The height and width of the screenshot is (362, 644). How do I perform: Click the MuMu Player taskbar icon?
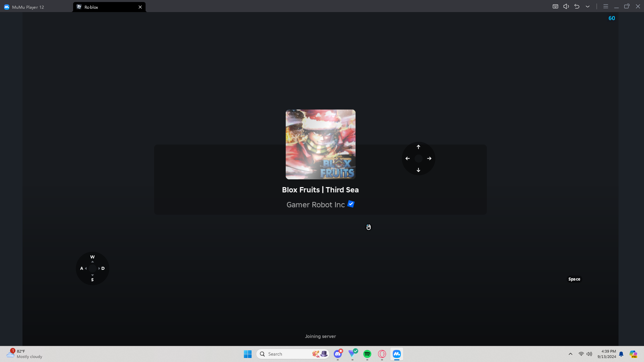tap(397, 354)
